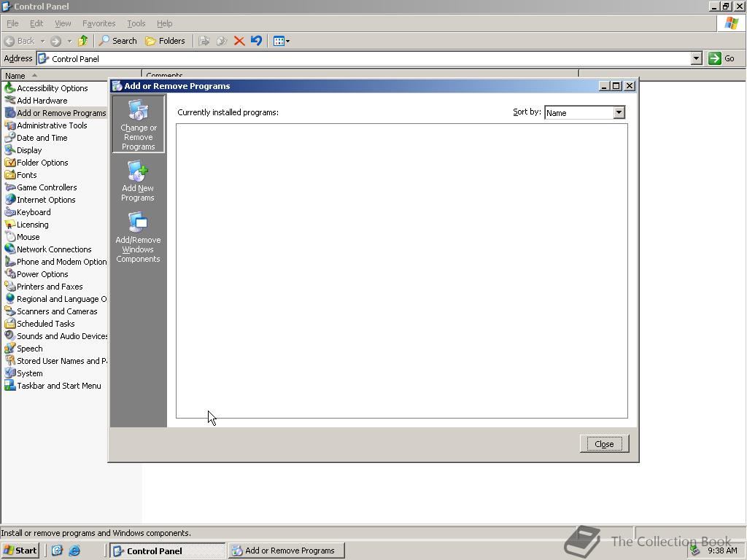The image size is (747, 560).
Task: Select Regional and Language Options item
Action: tap(56, 298)
